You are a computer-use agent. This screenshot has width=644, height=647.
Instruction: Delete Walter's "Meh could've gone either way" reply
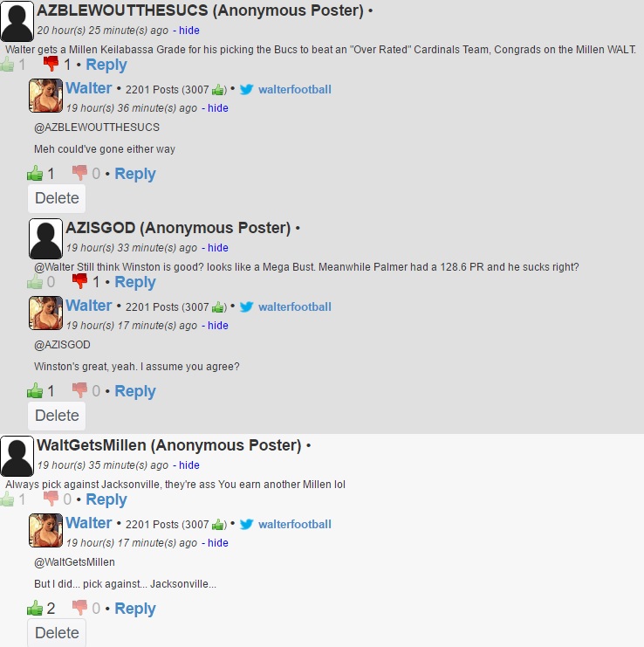point(57,198)
